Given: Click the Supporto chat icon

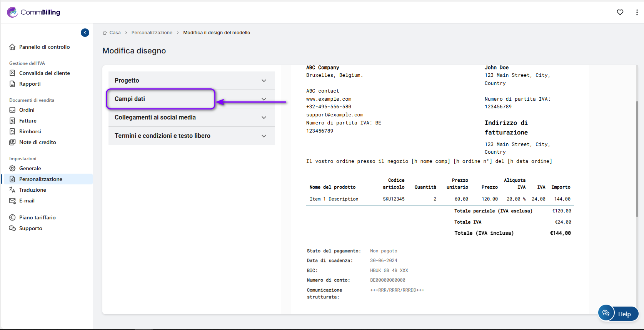Looking at the screenshot, I should tap(12, 228).
